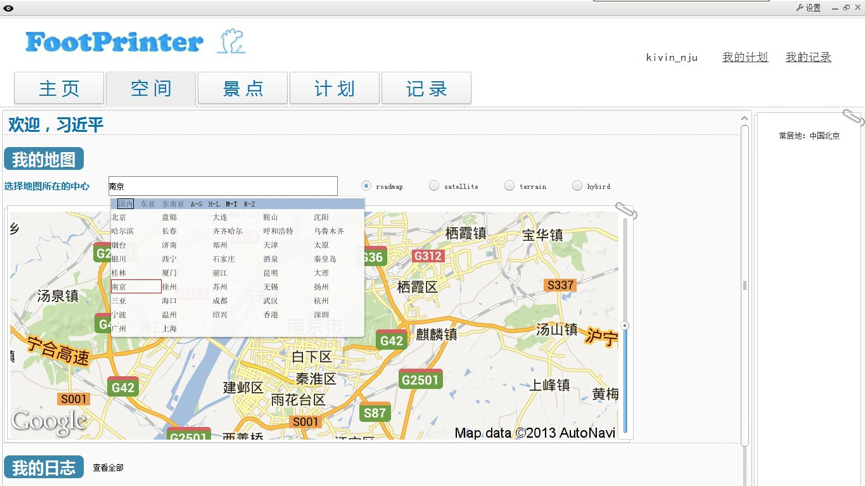Show cities in the H-L group
This screenshot has width=865, height=486.
tap(214, 204)
